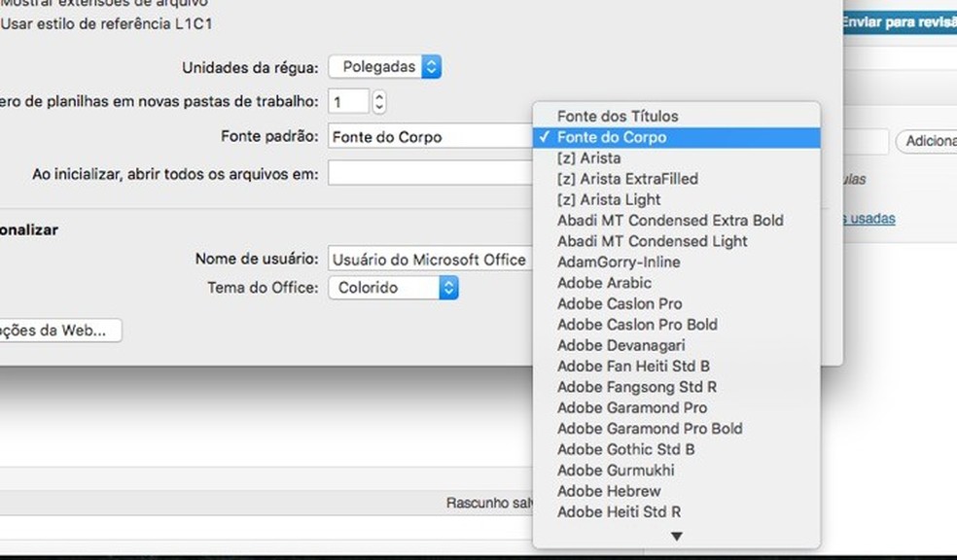Pick "Adobe Garamond Pro" from the list
This screenshot has height=560, width=957.
[632, 407]
